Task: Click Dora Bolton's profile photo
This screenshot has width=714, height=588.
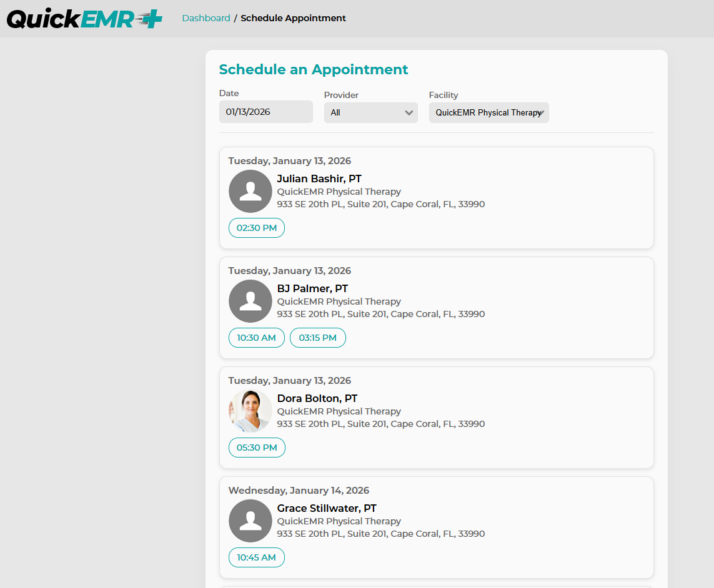Action: [250, 411]
